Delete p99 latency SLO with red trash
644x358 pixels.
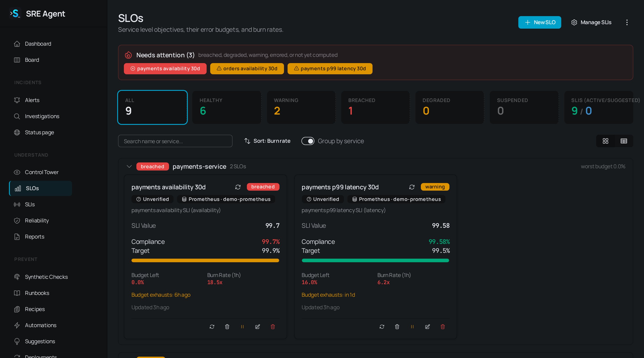tap(443, 327)
